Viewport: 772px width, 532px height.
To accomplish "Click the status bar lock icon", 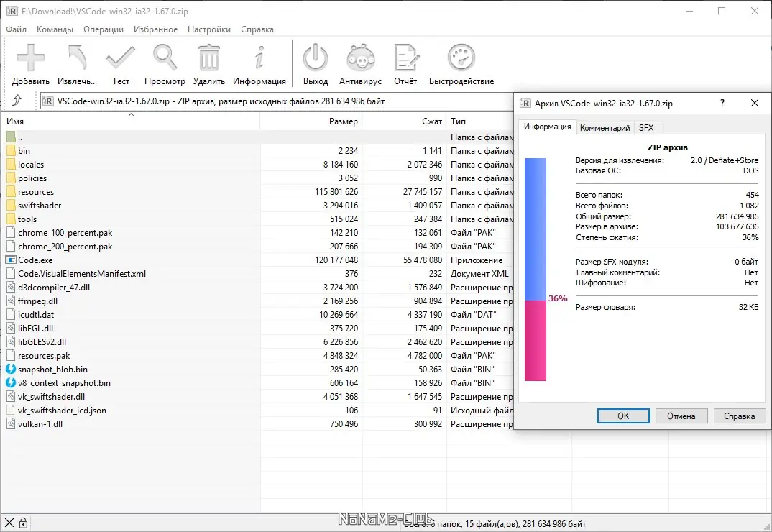I will 23,523.
